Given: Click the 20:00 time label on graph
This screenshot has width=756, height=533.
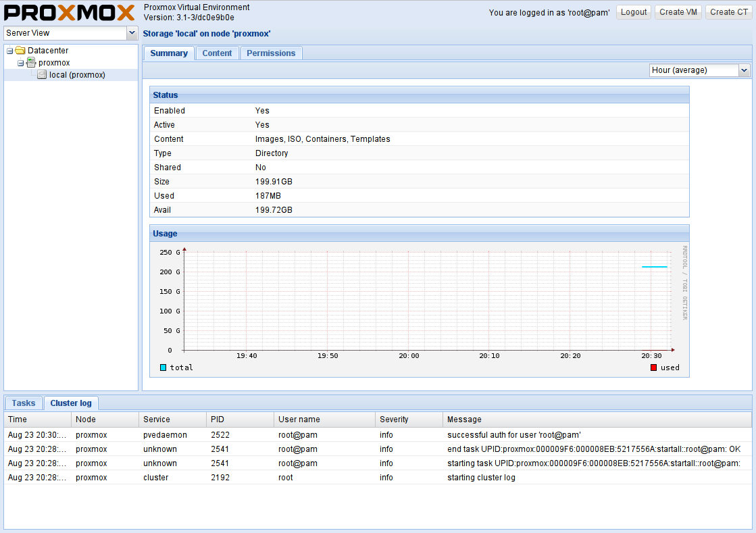Looking at the screenshot, I should click(409, 355).
